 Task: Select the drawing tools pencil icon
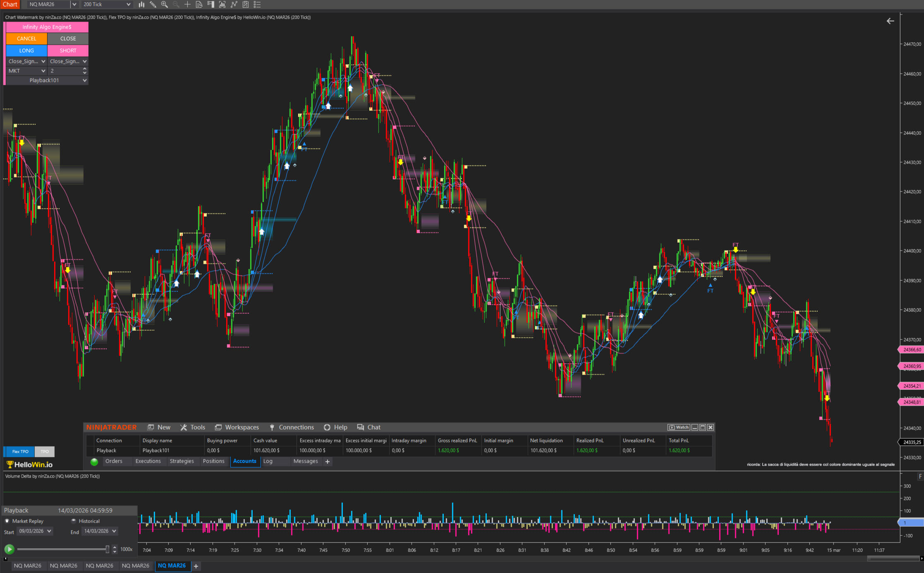[x=153, y=5]
